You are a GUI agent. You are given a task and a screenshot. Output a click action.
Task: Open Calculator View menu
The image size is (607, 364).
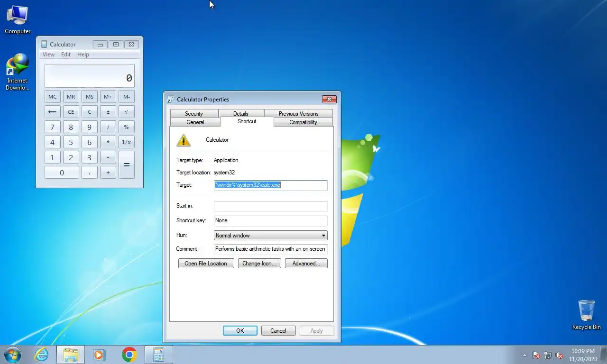click(48, 55)
